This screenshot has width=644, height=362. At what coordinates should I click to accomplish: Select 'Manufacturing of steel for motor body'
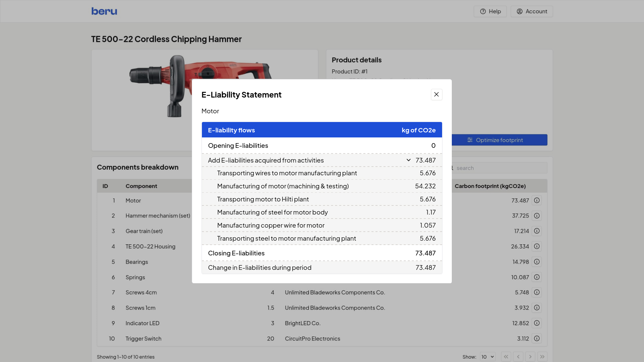(x=322, y=213)
